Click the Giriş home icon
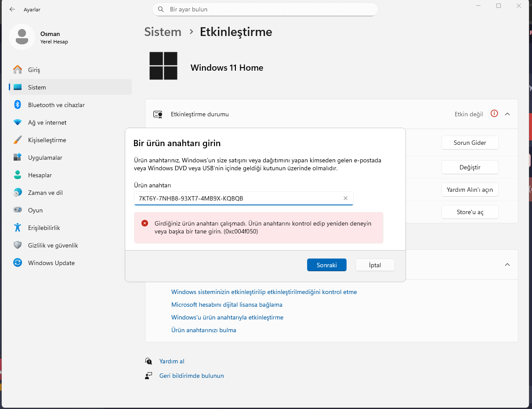 (18, 70)
